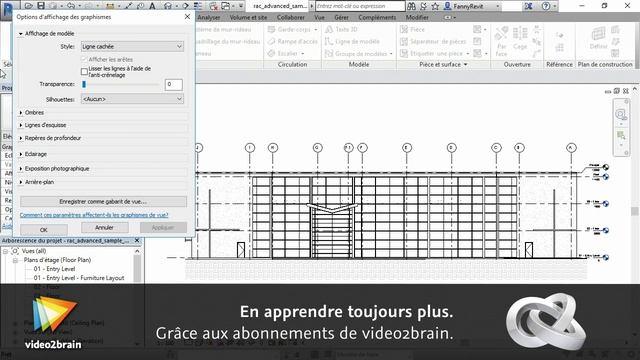Collapse the 'Vues (all)' tree node
This screenshot has height=360, width=640.
point(6,251)
